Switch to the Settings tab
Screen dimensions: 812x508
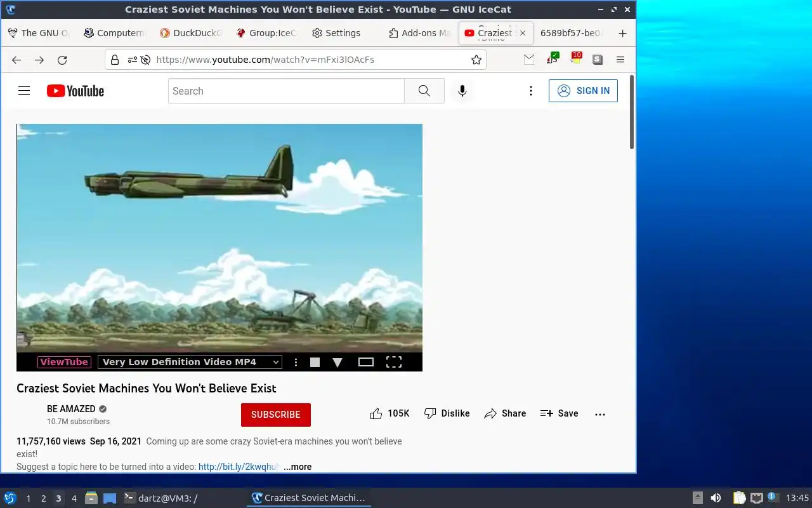click(343, 33)
